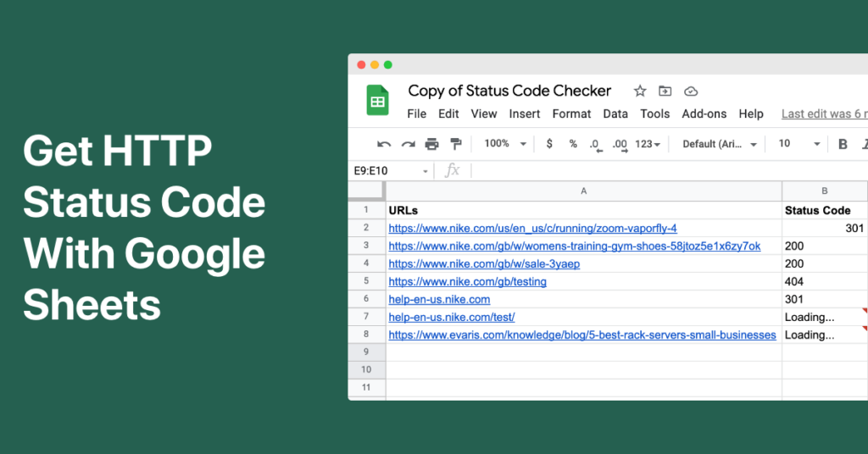The width and height of the screenshot is (868, 454).
Task: Click the Undo arrow in toolbar
Action: pyautogui.click(x=384, y=144)
